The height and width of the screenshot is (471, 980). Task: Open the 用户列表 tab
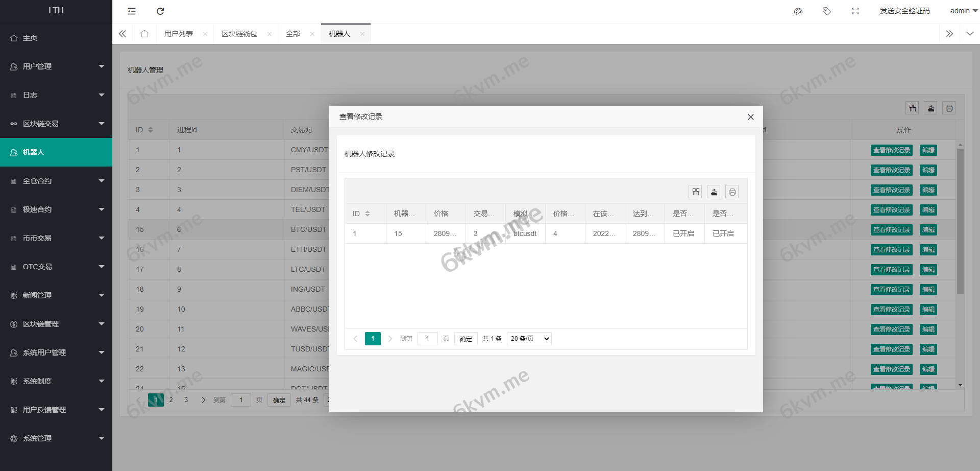pyautogui.click(x=180, y=33)
